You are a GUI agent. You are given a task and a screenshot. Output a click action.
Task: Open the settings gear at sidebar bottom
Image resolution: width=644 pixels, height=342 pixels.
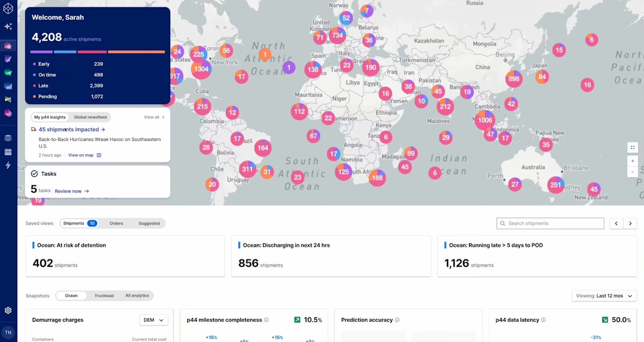point(8,310)
